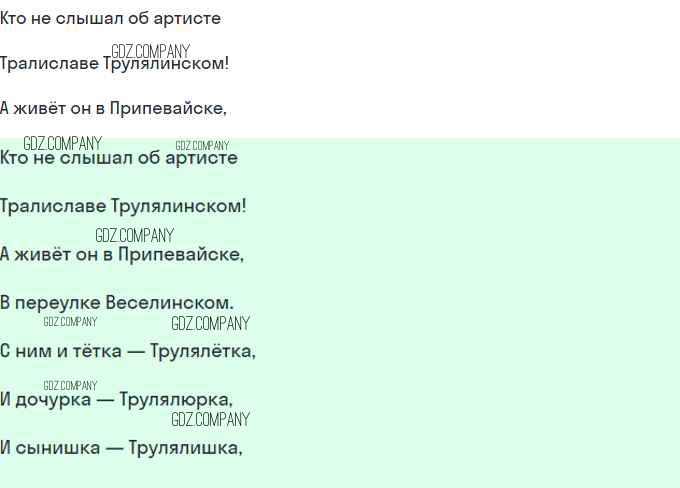The image size is (680, 488).
Task: Click large GDZ.COMPANY watermark just below "Трулялюрка"
Action: click(x=210, y=419)
